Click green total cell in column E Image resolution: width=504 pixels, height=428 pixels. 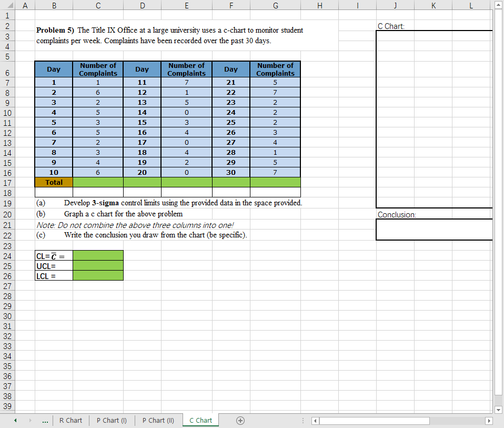tap(187, 182)
